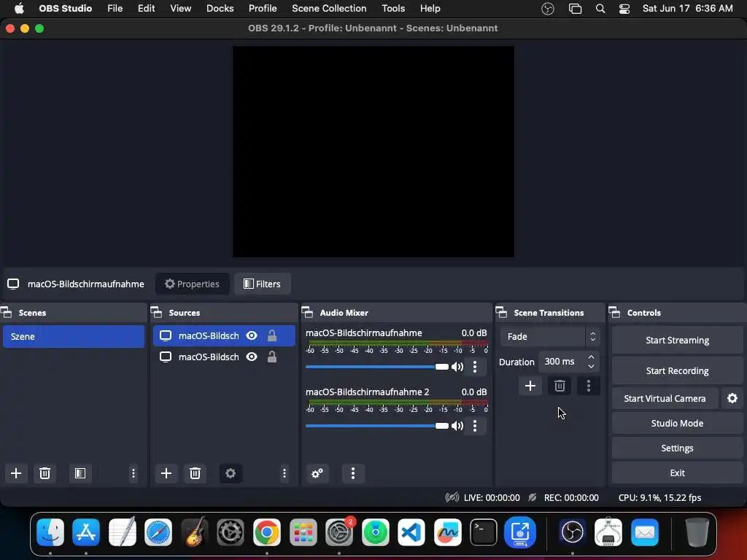Open Sources panel three-dot menu
This screenshot has height=560, width=747.
coord(285,473)
